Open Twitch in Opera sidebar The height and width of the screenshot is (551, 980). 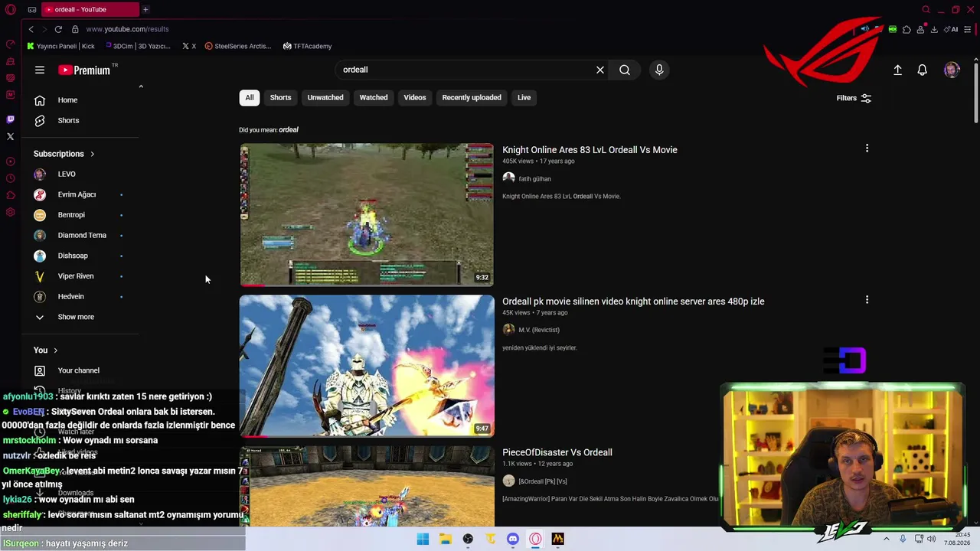(11, 119)
